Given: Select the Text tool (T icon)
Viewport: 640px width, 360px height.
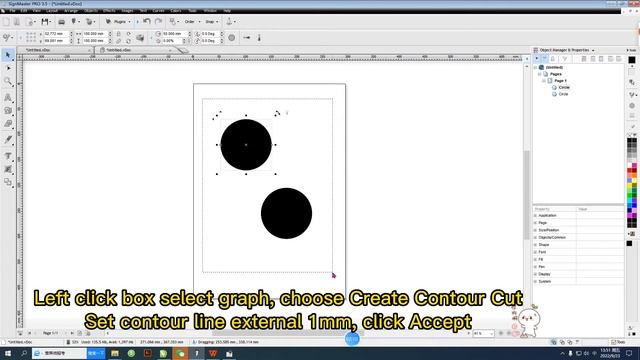Looking at the screenshot, I should coord(8,156).
